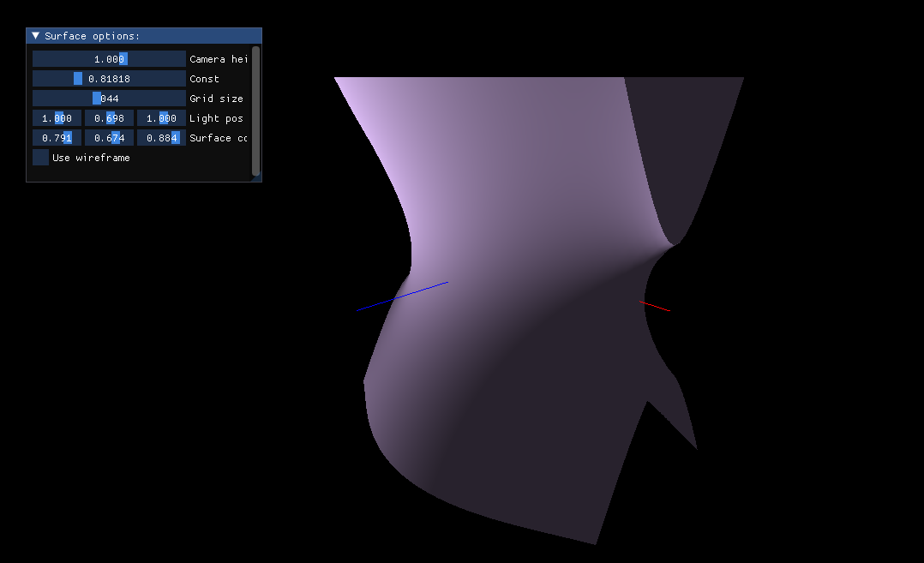Click the 'Grid size' label
The width and height of the screenshot is (924, 563).
216,99
